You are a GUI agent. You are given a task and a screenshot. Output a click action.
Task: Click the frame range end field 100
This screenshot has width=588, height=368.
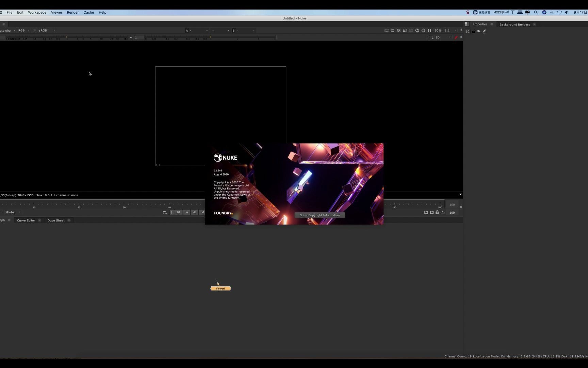tap(452, 213)
